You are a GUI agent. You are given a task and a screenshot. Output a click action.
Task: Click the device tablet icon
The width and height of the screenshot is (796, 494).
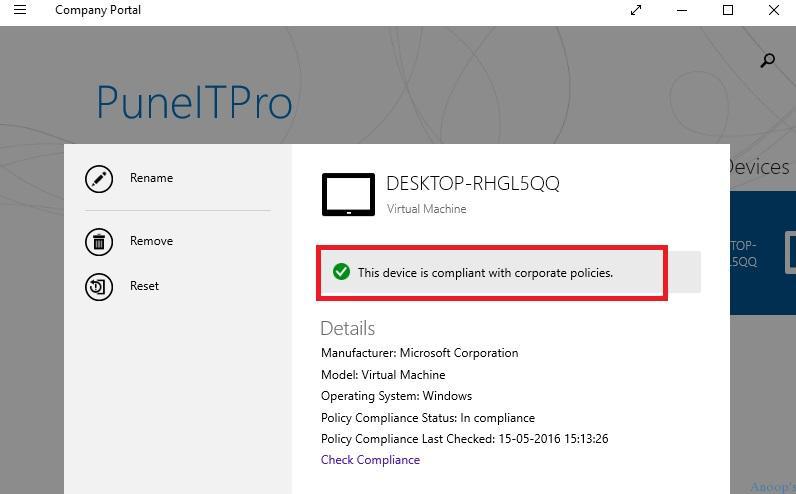[348, 194]
